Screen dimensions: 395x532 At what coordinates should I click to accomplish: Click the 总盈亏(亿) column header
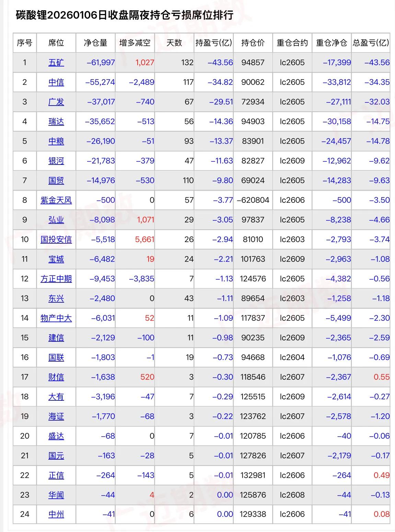pos(371,43)
